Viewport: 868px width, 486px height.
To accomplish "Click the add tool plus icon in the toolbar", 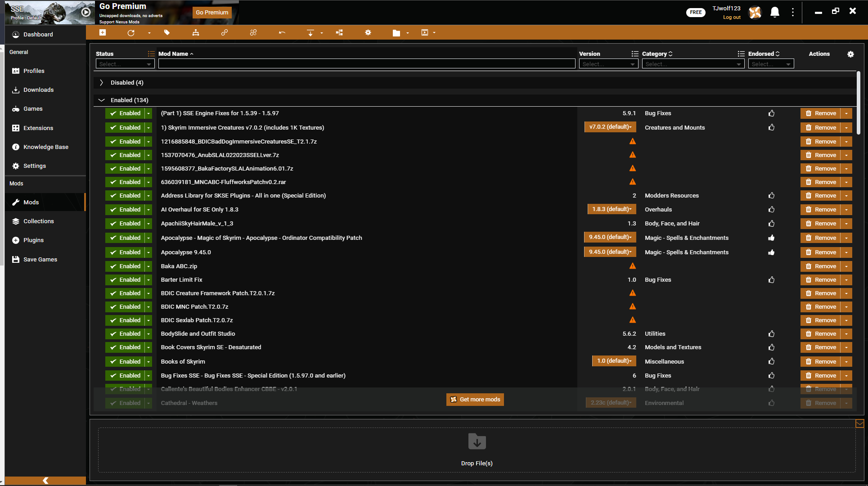I will 103,32.
